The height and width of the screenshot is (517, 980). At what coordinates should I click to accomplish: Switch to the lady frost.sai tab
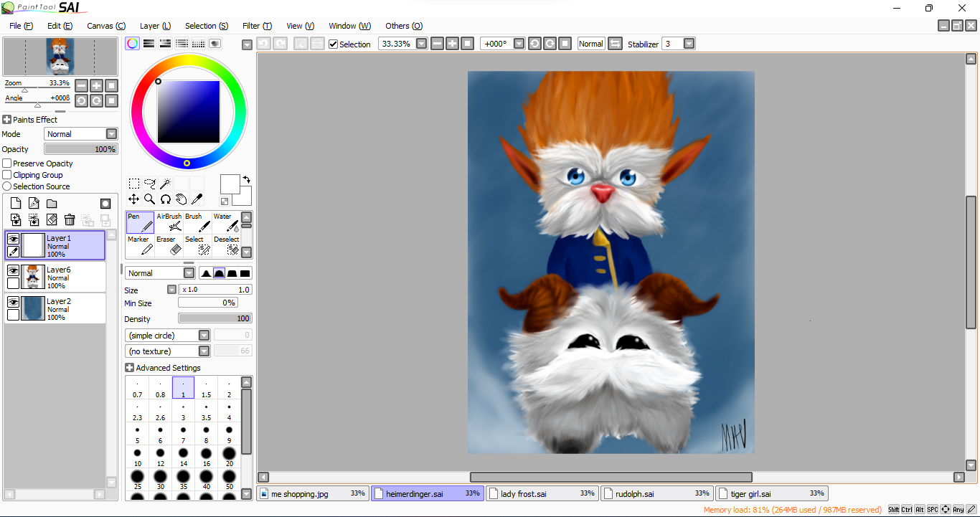pyautogui.click(x=542, y=493)
